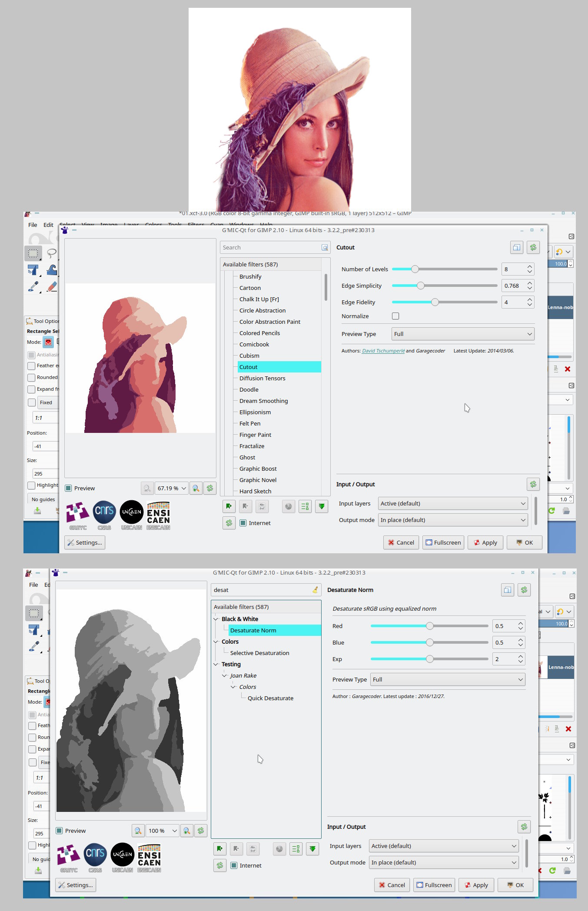Open Edit menu in GIMP window
This screenshot has height=911, width=588.
tap(48, 225)
